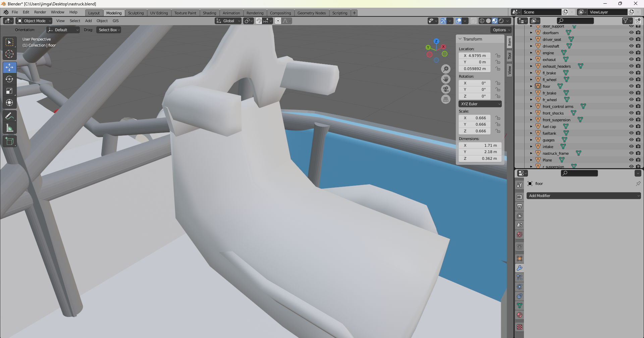Screen dimensions: 644x338
Task: Open the Output properties tab icon
Action: point(520,206)
